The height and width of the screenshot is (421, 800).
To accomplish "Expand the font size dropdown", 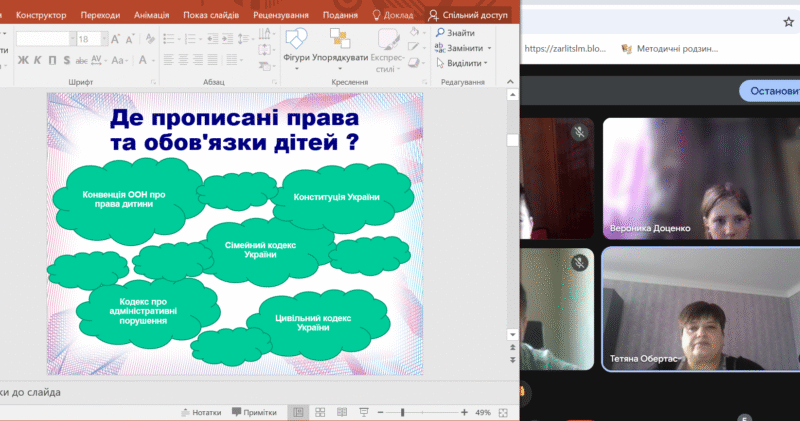I will click(106, 38).
